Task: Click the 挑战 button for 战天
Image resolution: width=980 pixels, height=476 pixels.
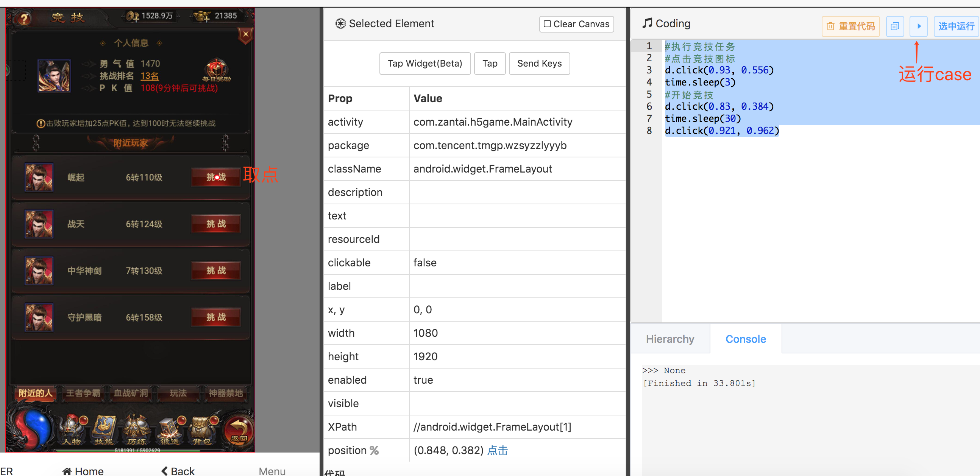Action: coord(215,223)
